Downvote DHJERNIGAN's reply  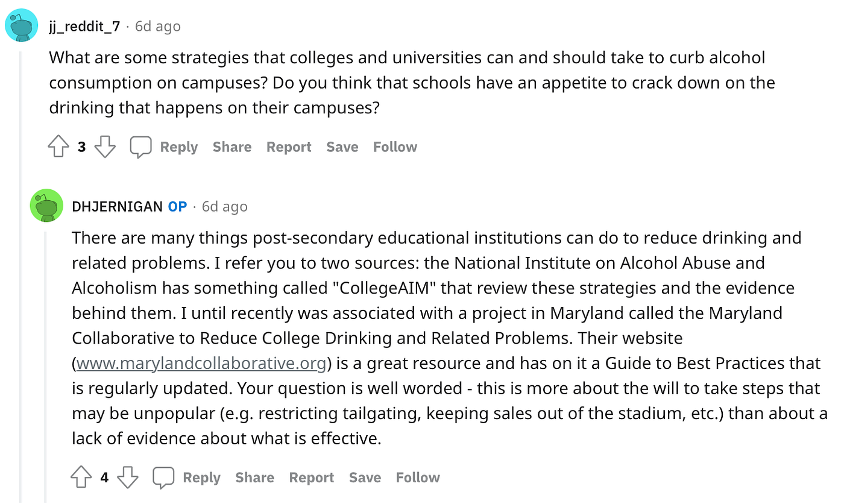click(127, 477)
